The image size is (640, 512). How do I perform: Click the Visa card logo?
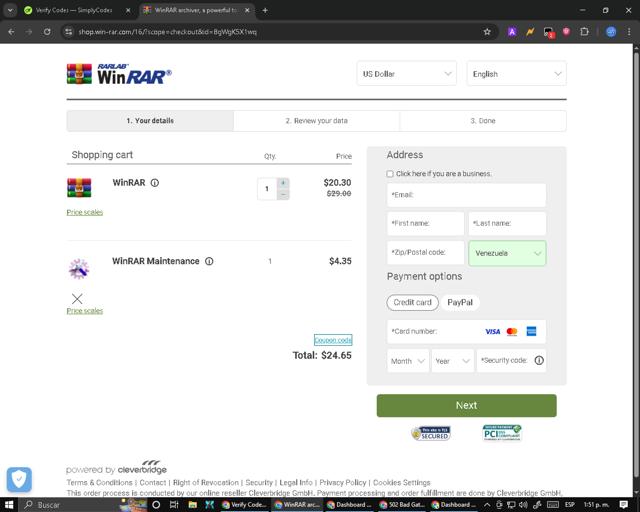(493, 332)
